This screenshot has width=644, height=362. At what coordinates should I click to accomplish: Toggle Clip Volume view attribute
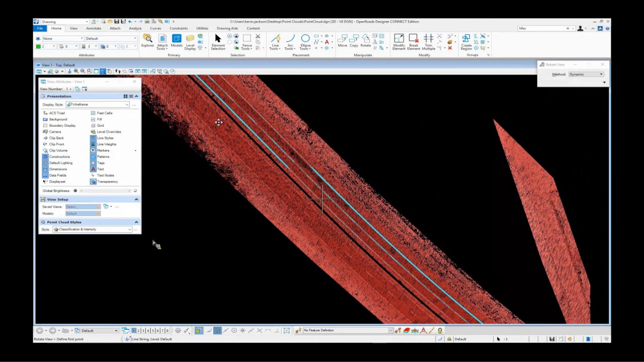[55, 150]
